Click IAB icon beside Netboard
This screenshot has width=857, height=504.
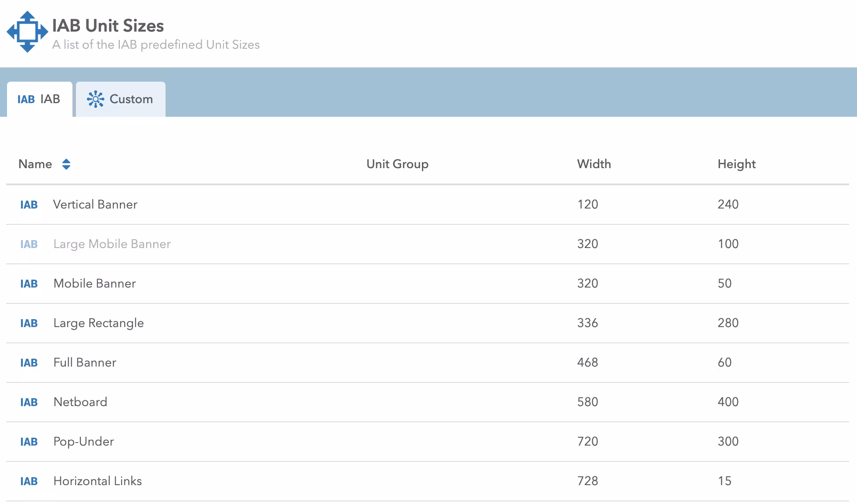[29, 402]
